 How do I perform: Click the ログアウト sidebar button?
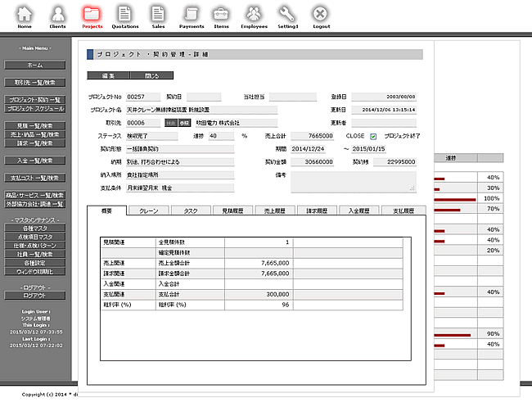(35, 296)
